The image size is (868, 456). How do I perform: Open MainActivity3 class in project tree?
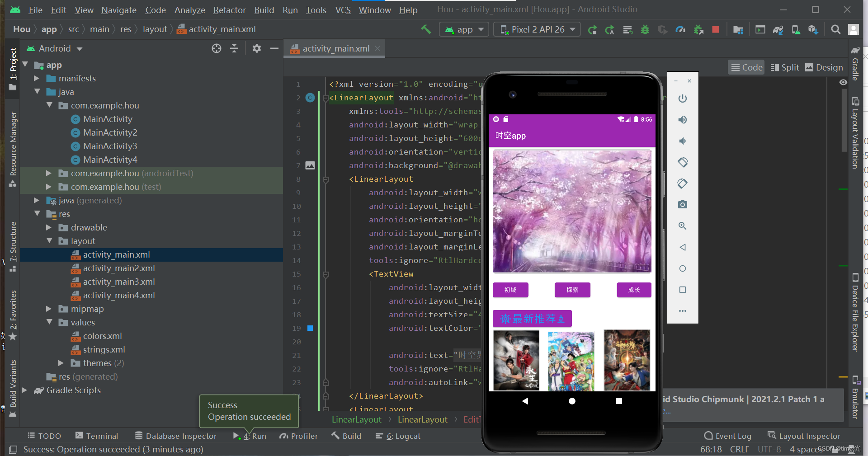(x=110, y=146)
